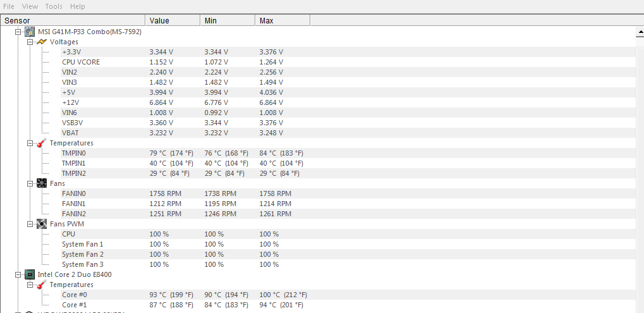Viewport: 644px width, 313px height.
Task: Open the Tools menu
Action: [54, 6]
